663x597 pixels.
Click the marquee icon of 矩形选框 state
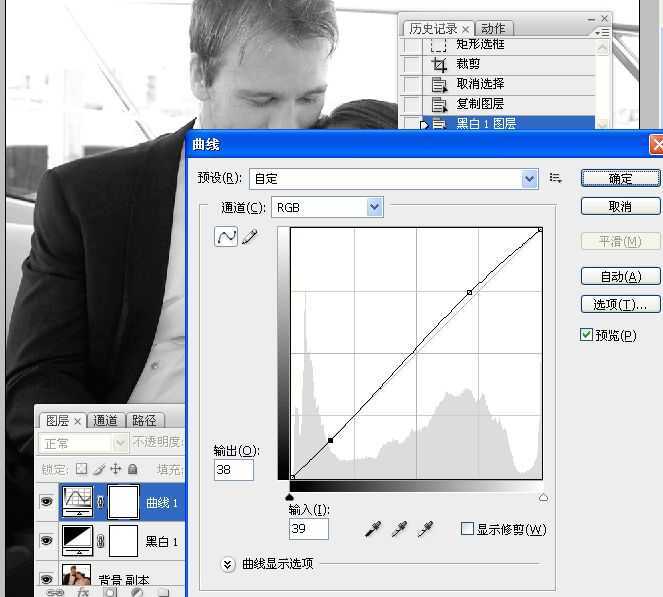pos(438,44)
